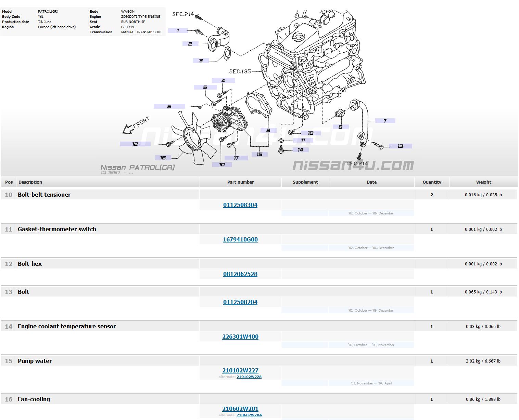Open part number 1679410G00 link
519x420 pixels.
coord(240,239)
